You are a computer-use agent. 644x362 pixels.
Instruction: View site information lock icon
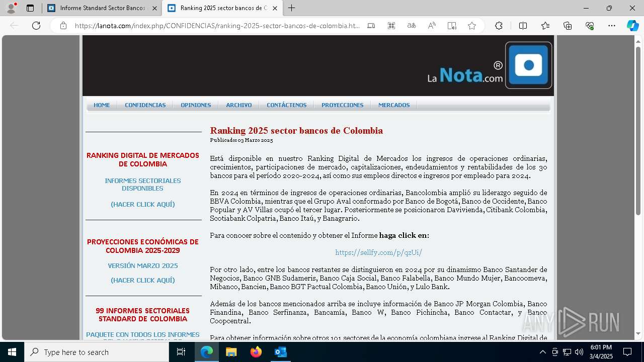63,26
